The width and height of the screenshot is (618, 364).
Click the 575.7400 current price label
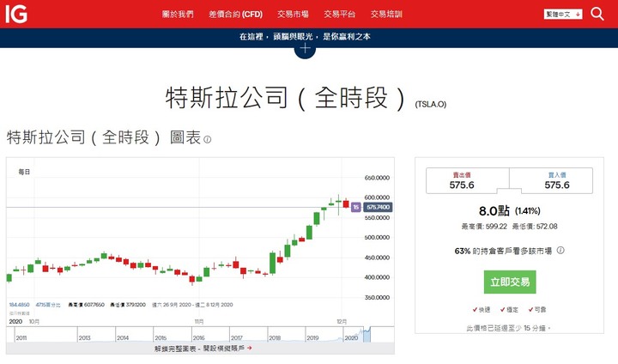(x=378, y=207)
